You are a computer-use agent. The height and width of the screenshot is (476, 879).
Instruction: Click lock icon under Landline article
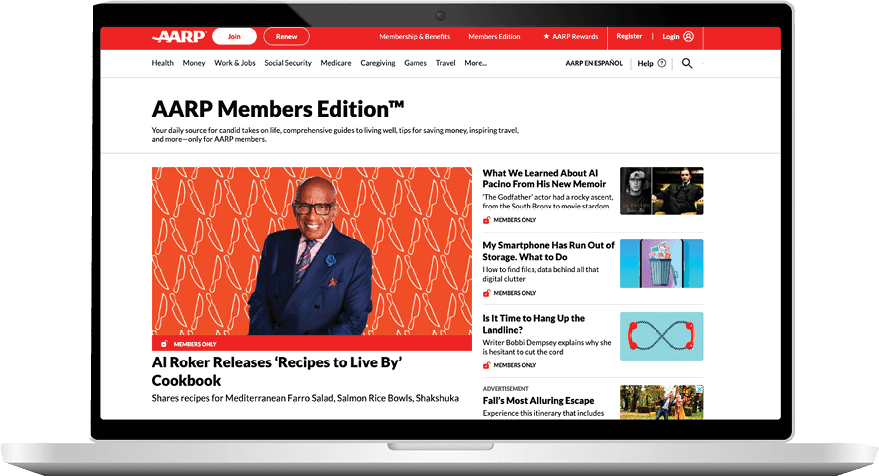[x=487, y=365]
